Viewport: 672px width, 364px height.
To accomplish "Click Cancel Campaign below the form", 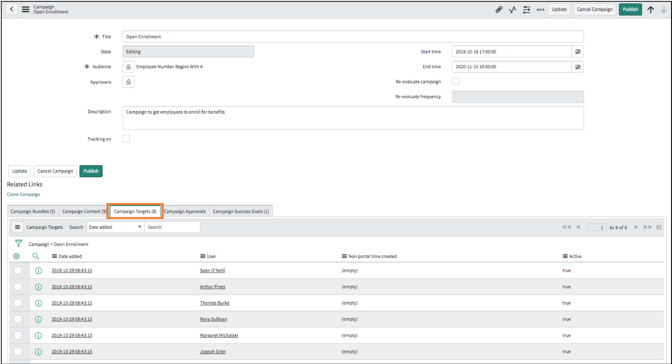I will click(x=55, y=171).
